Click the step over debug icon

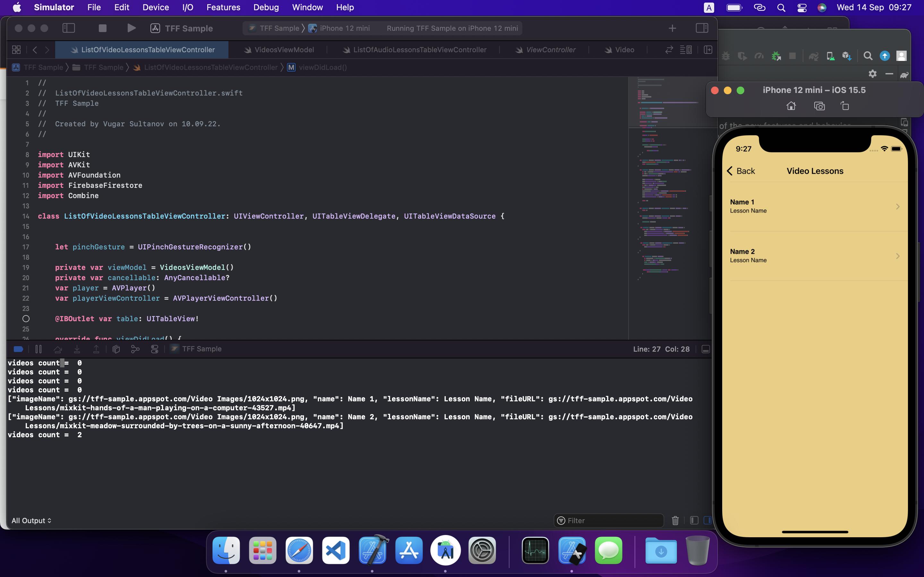tap(58, 349)
